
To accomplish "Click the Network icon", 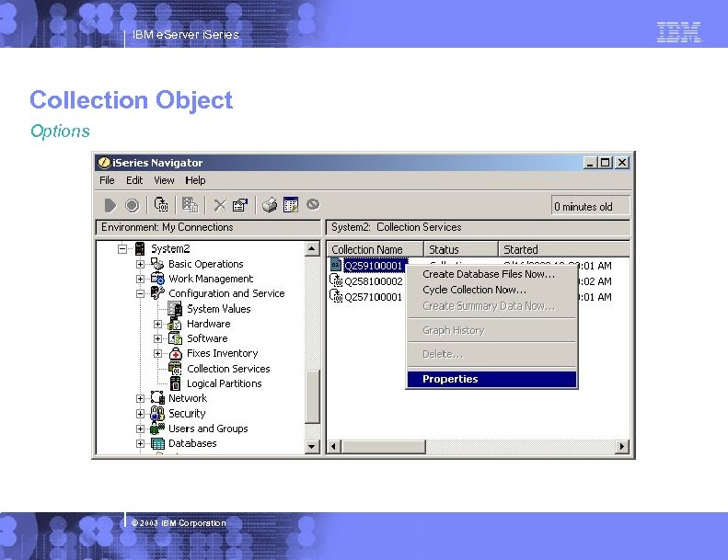I will click(x=157, y=398).
